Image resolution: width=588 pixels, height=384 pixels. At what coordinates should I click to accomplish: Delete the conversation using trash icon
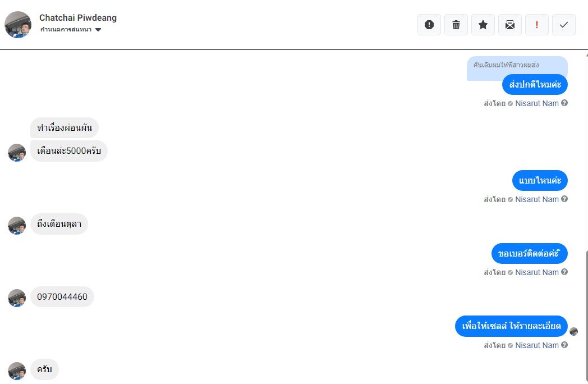[x=456, y=25]
